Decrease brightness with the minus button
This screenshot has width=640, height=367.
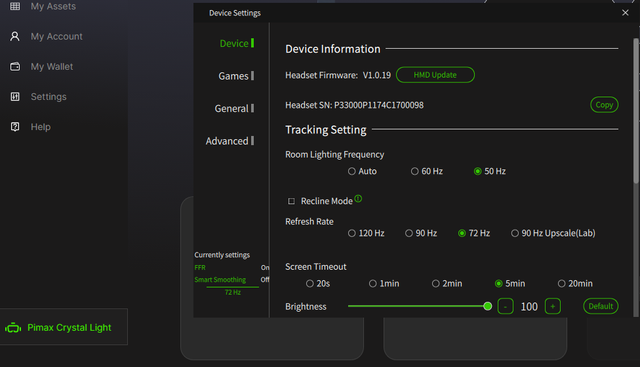(x=505, y=306)
